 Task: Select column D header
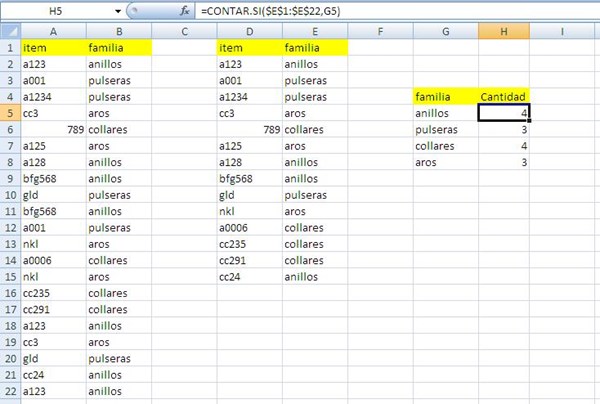click(x=250, y=31)
